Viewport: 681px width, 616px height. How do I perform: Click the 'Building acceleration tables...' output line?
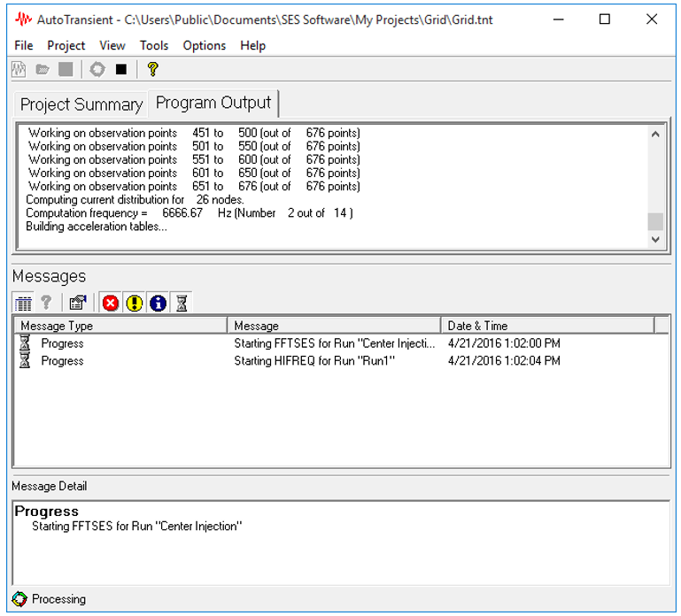click(97, 227)
